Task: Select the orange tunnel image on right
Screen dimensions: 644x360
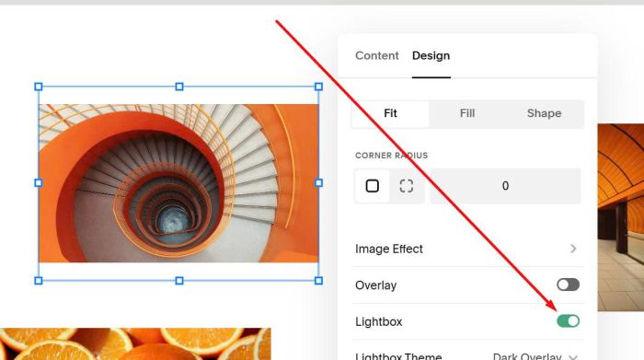Action: point(621,217)
